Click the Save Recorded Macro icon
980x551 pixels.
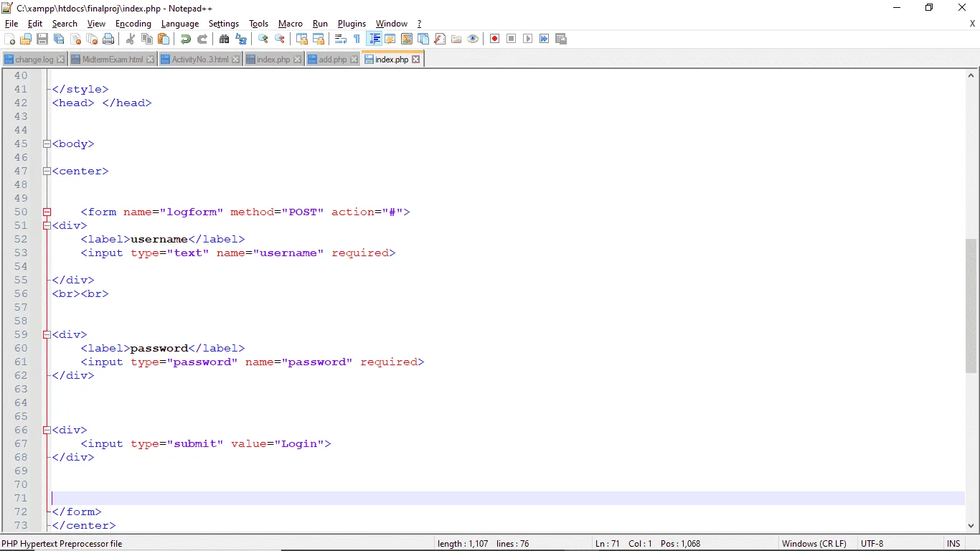[561, 39]
